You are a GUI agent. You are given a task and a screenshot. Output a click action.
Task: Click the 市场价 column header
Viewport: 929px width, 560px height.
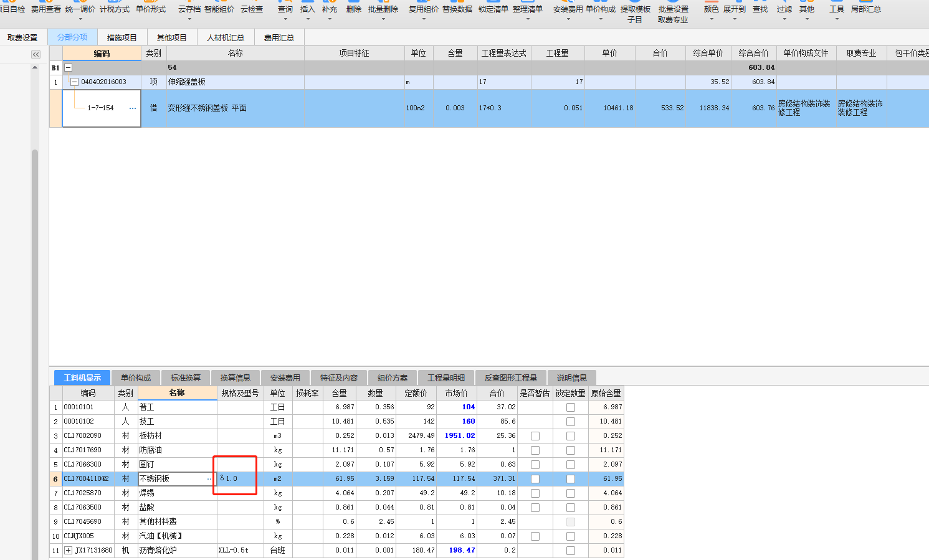[x=457, y=393]
